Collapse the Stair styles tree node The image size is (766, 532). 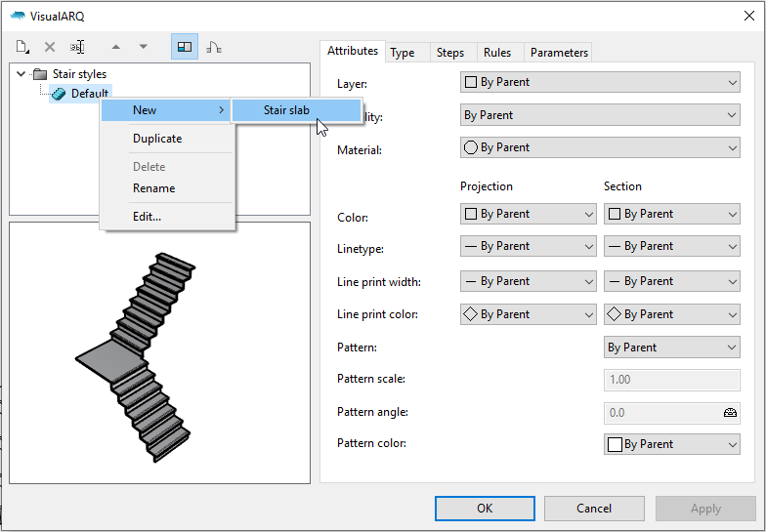(x=21, y=74)
